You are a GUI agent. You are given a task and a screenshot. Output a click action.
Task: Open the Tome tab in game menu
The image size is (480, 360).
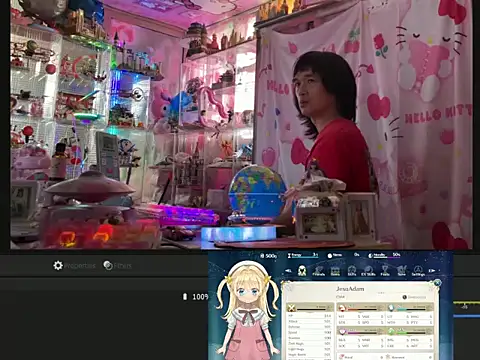[402, 271]
